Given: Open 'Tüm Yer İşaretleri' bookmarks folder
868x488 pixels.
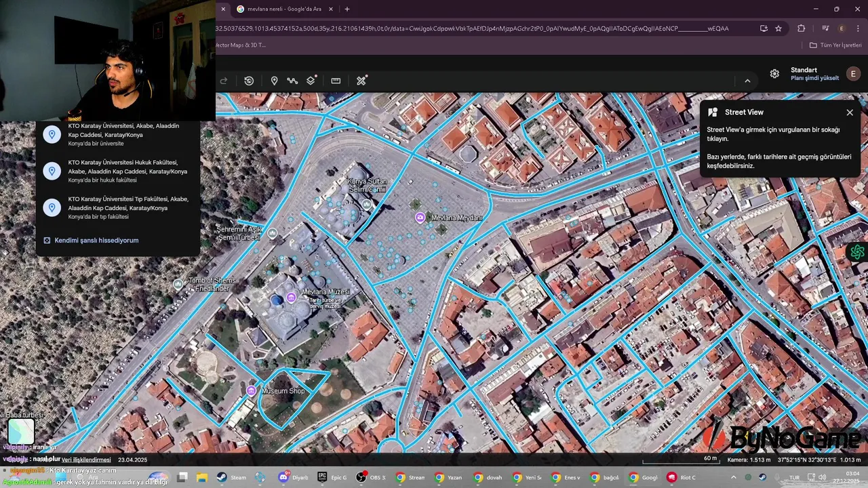Looking at the screenshot, I should tap(835, 45).
